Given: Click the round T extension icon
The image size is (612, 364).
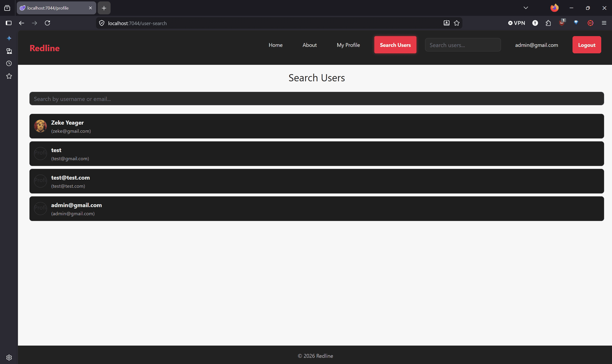Looking at the screenshot, I should (535, 23).
